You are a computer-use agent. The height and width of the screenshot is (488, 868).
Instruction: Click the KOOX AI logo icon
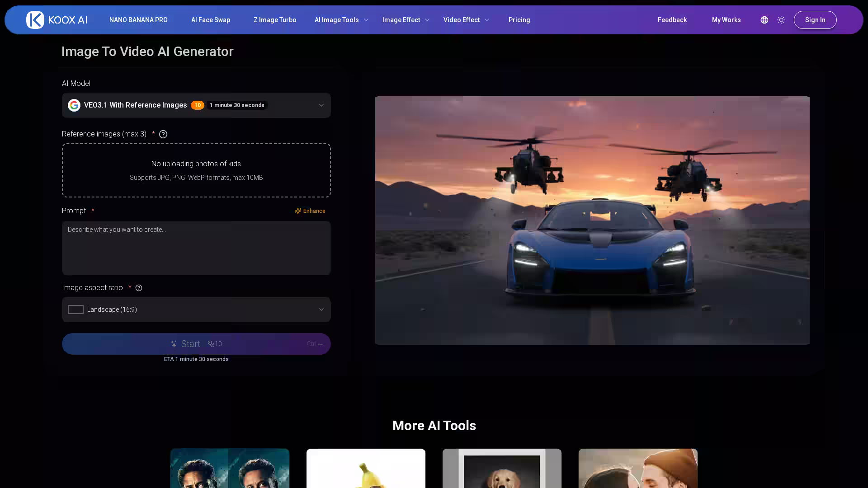coord(35,20)
